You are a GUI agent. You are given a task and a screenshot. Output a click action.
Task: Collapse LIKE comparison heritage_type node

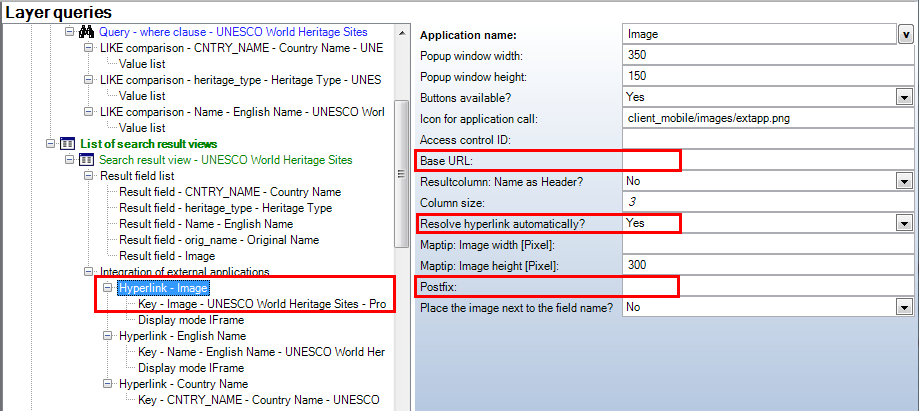tap(88, 80)
